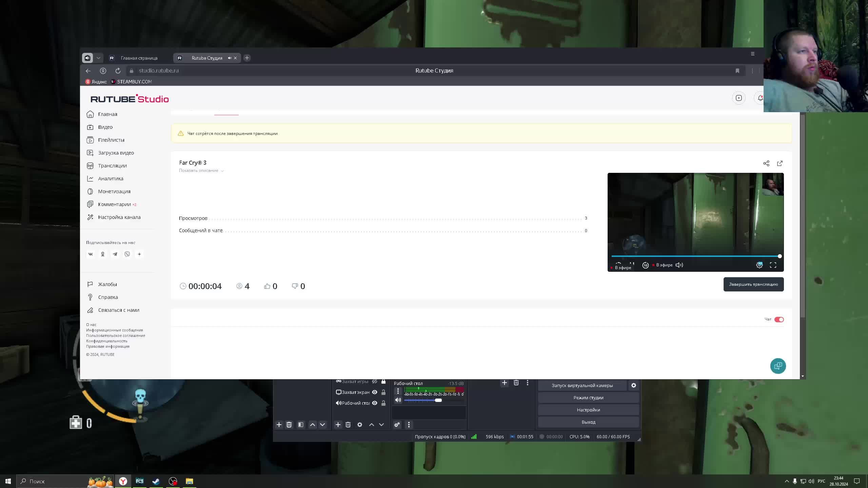Open Настройки button in OBS
Image resolution: width=868 pixels, height=488 pixels.
coord(588,410)
